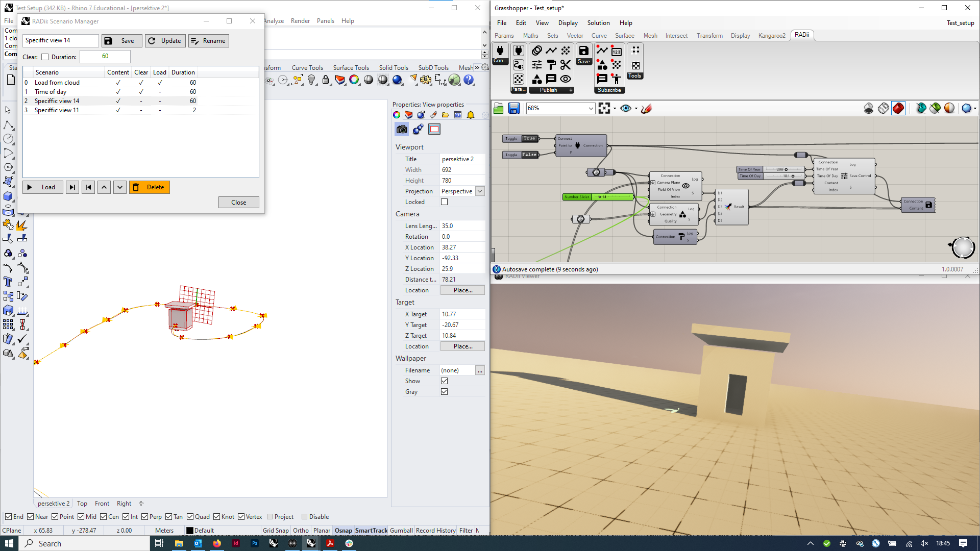Move scenario down with the down-arrow button

click(120, 187)
